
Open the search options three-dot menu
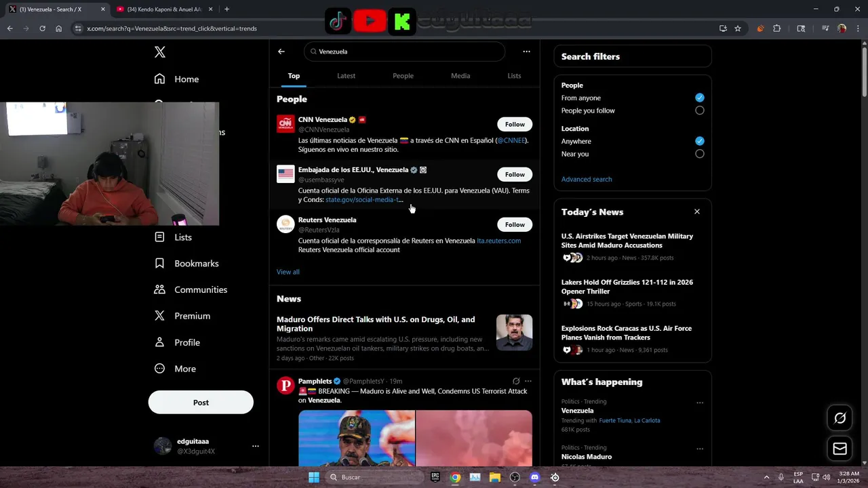526,52
